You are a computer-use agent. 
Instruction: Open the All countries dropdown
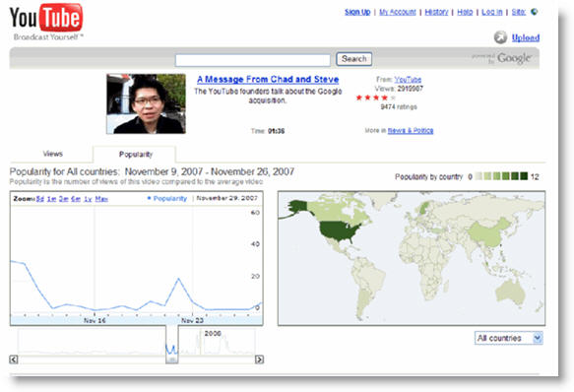(x=508, y=338)
